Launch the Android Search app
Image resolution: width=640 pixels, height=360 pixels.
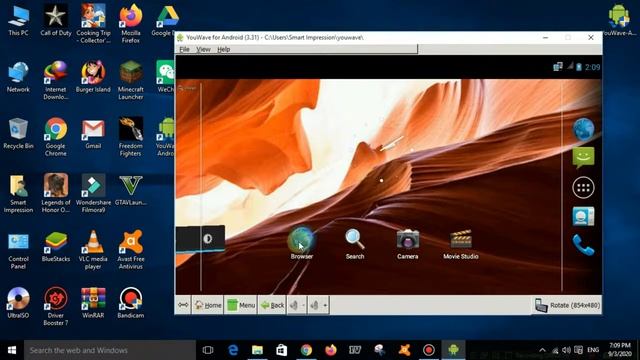coord(355,244)
